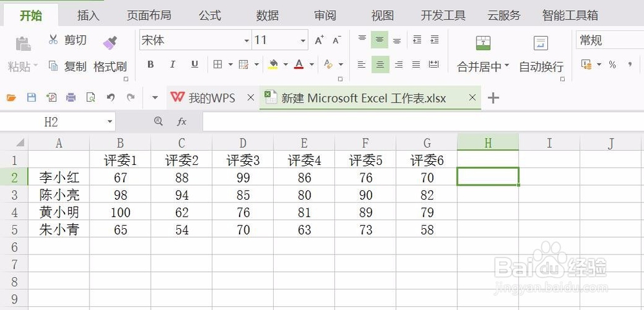Click the currency format icon

pos(587,64)
